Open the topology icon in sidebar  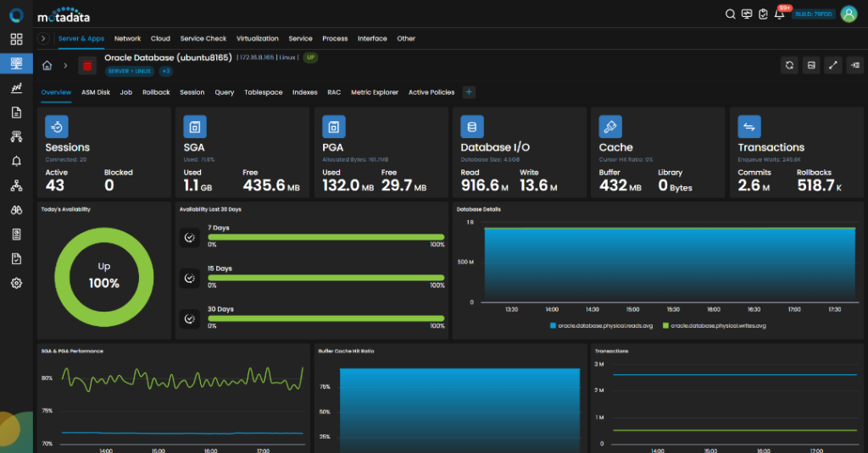(16, 185)
